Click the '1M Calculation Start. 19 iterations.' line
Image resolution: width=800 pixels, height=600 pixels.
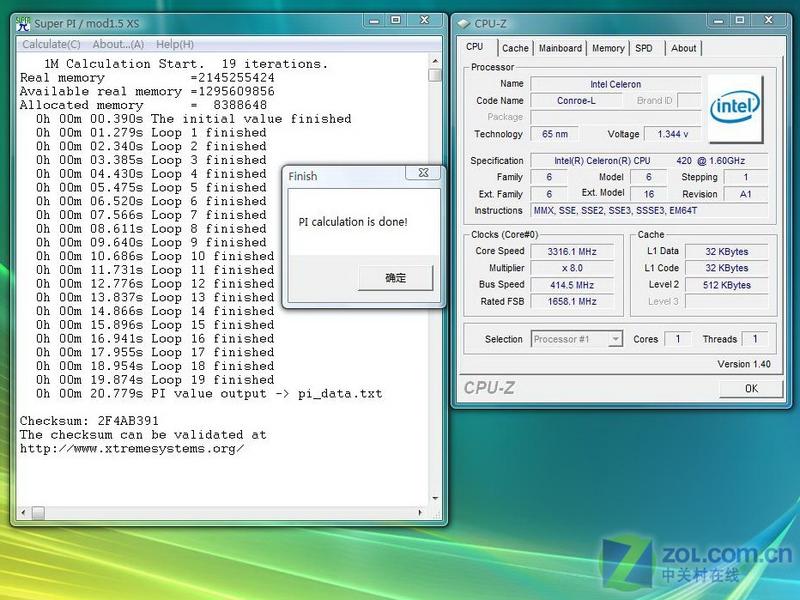coord(186,64)
